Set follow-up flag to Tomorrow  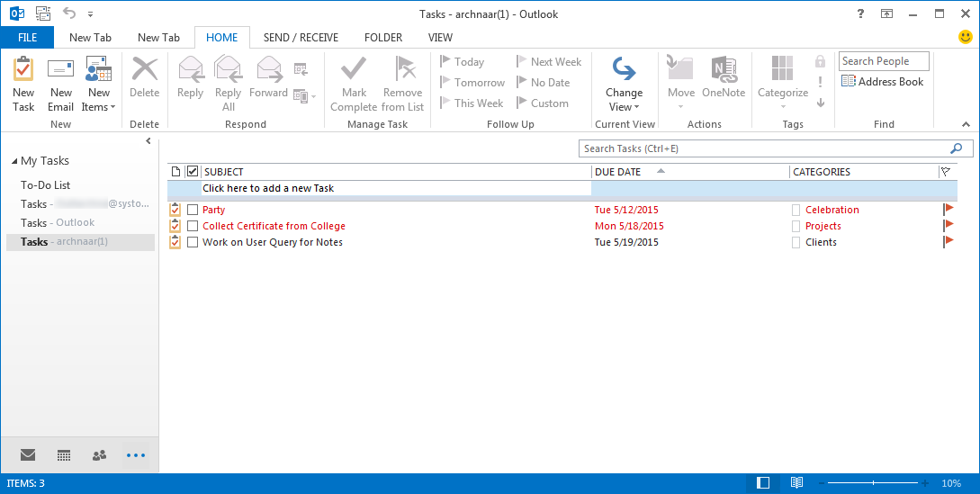pos(472,82)
